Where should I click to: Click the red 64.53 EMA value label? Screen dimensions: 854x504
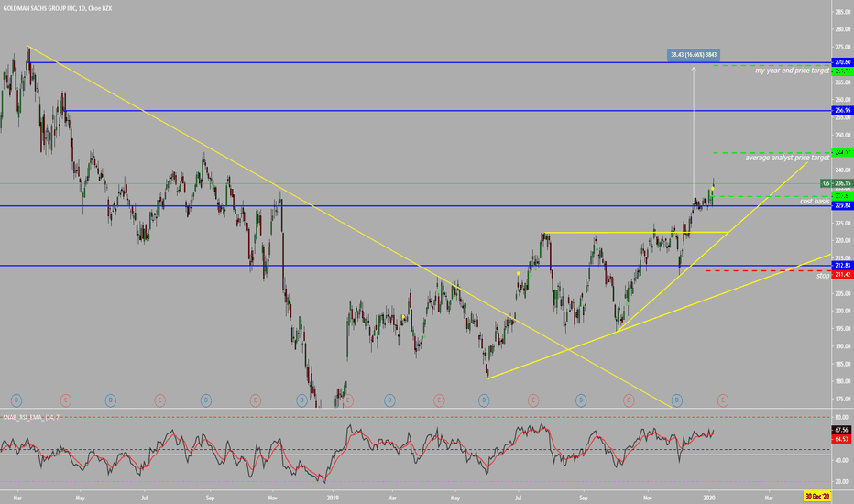(842, 439)
